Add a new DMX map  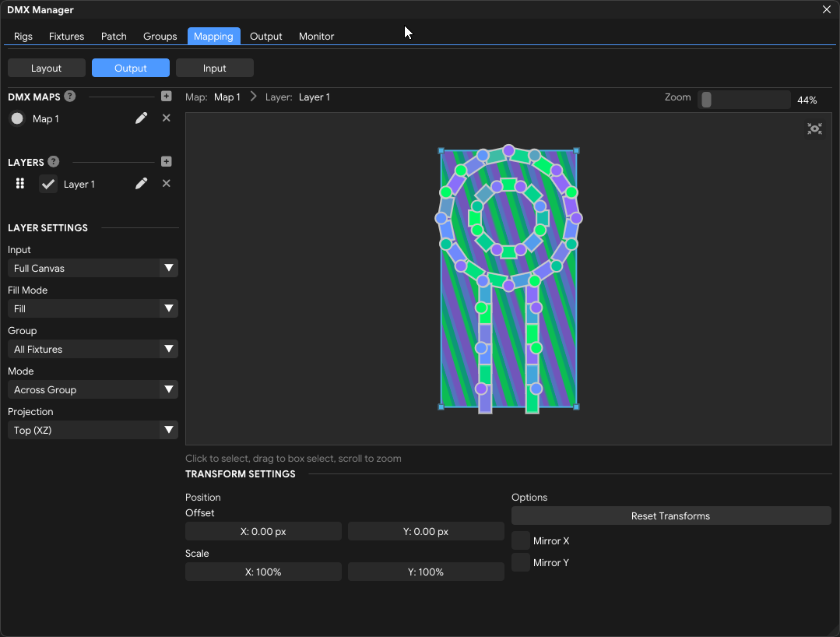coord(166,97)
